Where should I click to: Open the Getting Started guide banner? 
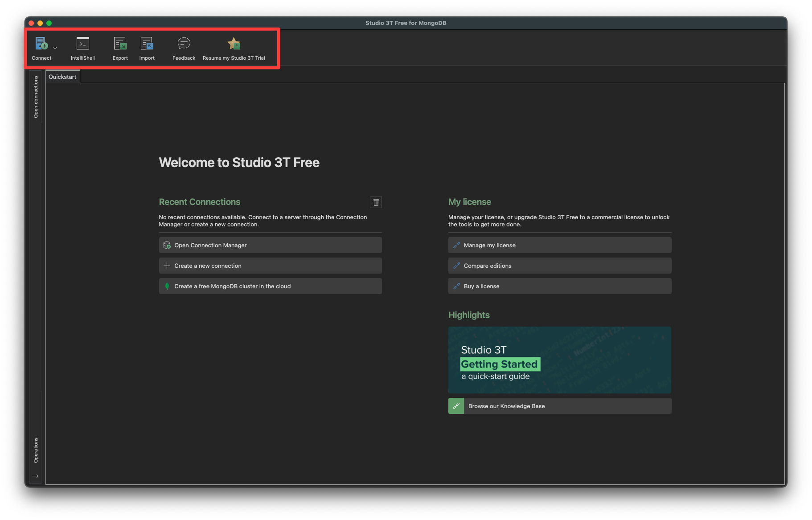(560, 360)
